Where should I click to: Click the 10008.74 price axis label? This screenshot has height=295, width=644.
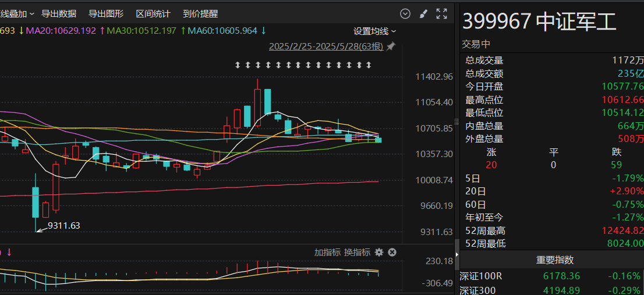(434, 180)
